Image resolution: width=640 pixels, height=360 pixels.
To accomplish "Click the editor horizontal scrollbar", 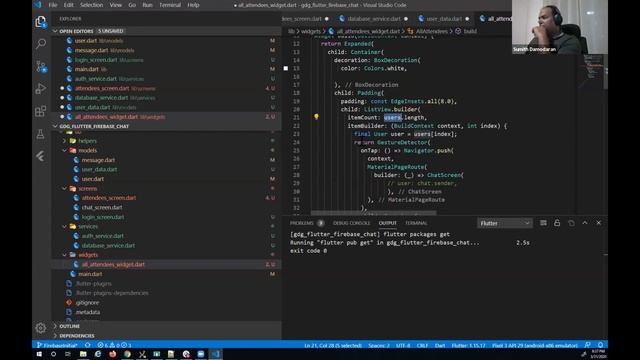I will 373,213.
